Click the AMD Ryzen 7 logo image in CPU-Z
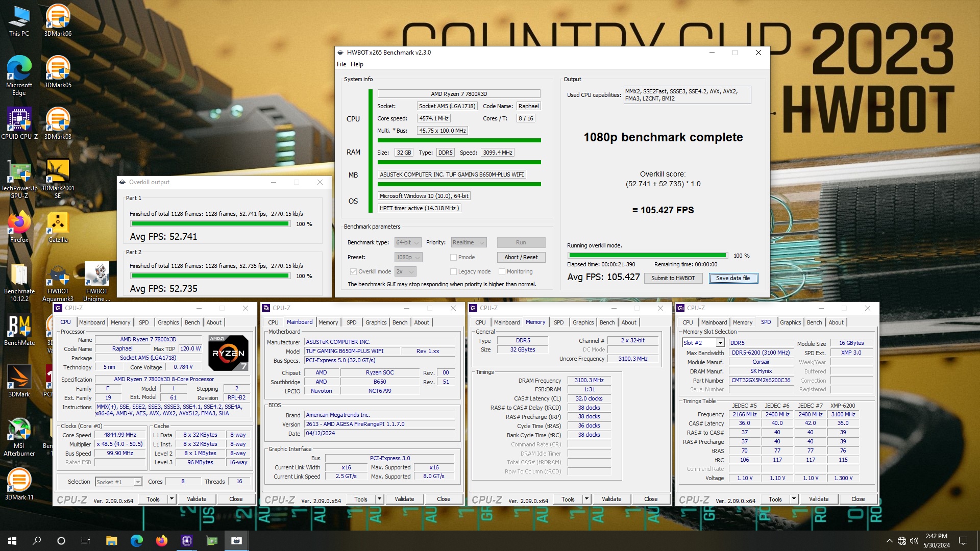Screen dimensions: 980x551 click(228, 353)
